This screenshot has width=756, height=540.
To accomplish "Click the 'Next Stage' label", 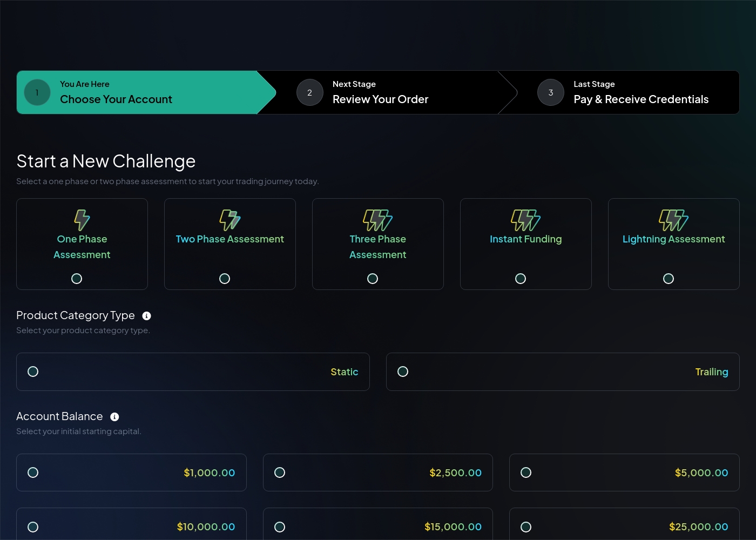I will [x=354, y=84].
